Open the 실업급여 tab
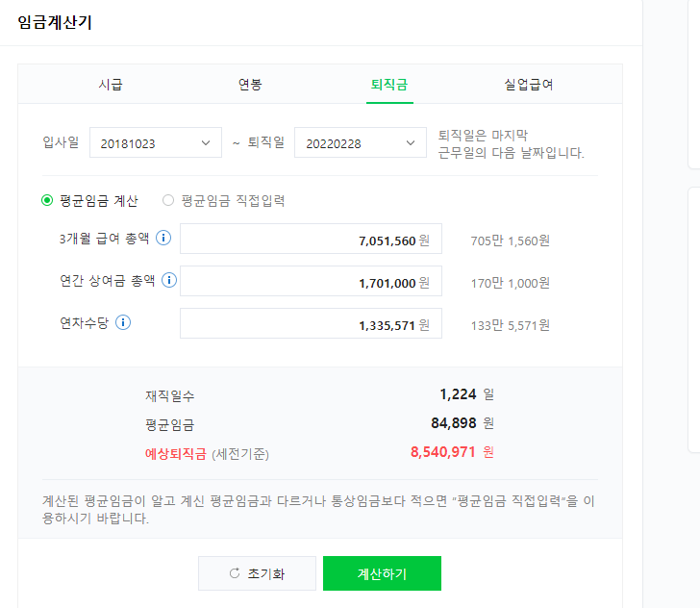 pos(528,84)
